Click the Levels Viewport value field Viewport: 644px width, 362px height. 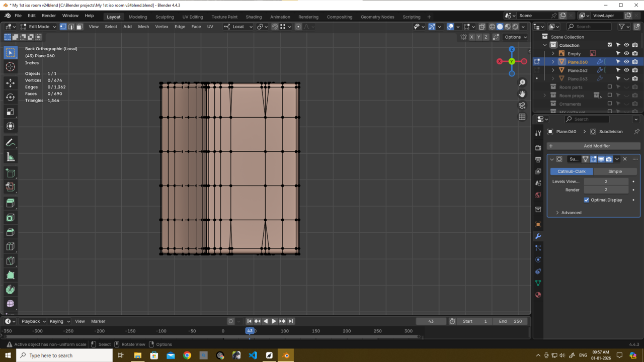(606, 182)
